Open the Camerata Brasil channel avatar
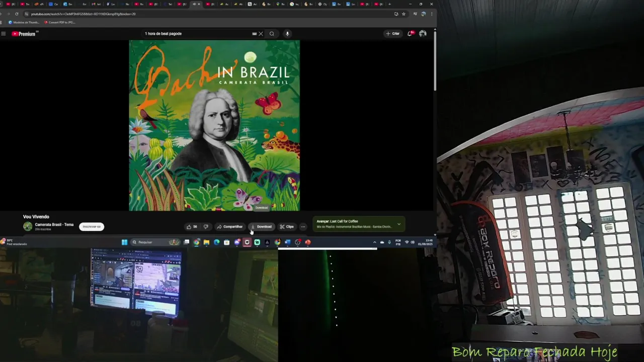 tap(28, 227)
